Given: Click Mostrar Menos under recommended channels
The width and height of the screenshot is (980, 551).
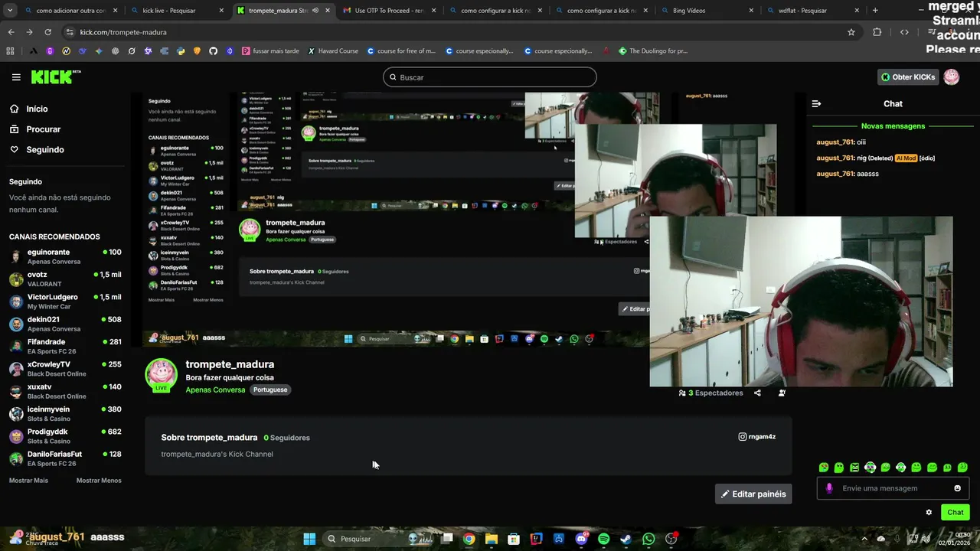Looking at the screenshot, I should pyautogui.click(x=99, y=481).
